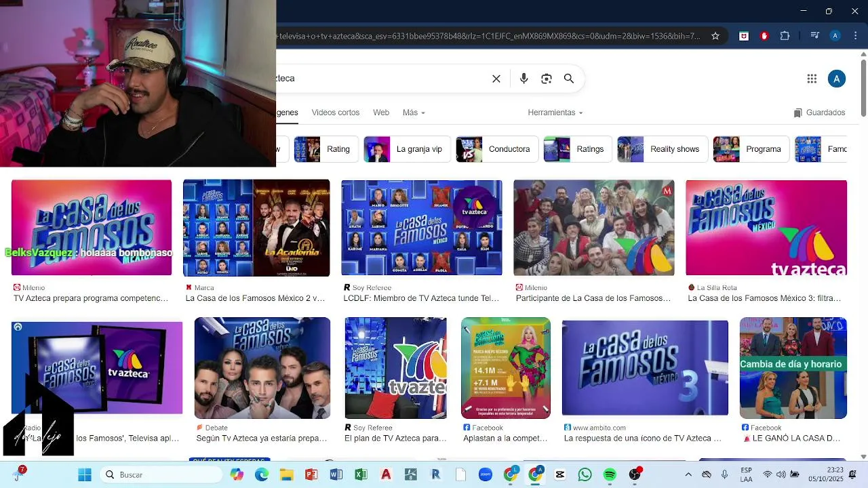Open AutoCAD from the taskbar
Screen dimensions: 868x488
(386, 474)
